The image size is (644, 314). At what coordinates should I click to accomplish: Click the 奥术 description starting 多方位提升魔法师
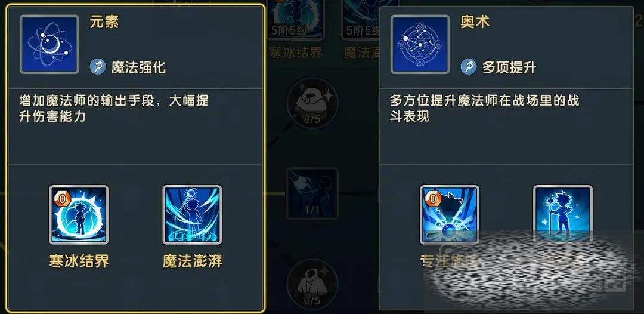tap(485, 109)
